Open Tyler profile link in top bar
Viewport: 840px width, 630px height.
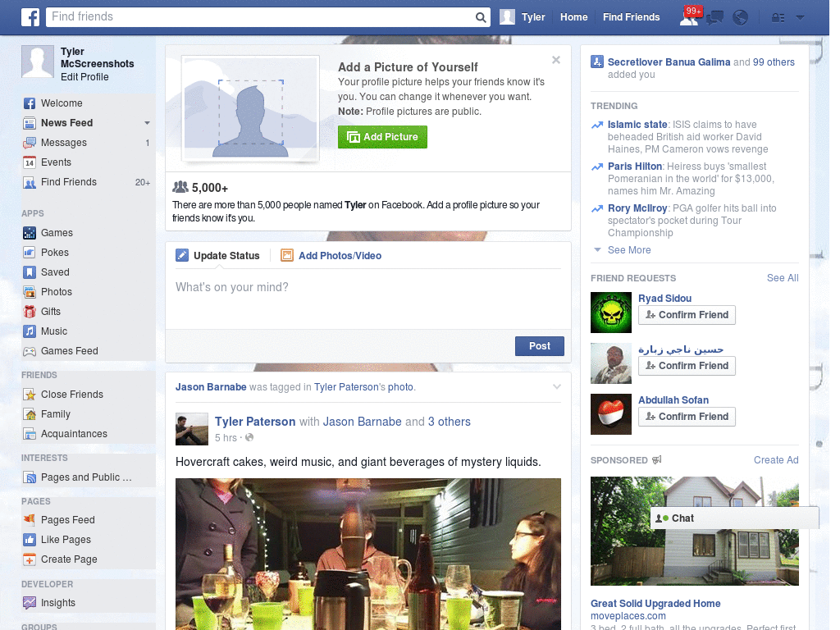(x=533, y=17)
